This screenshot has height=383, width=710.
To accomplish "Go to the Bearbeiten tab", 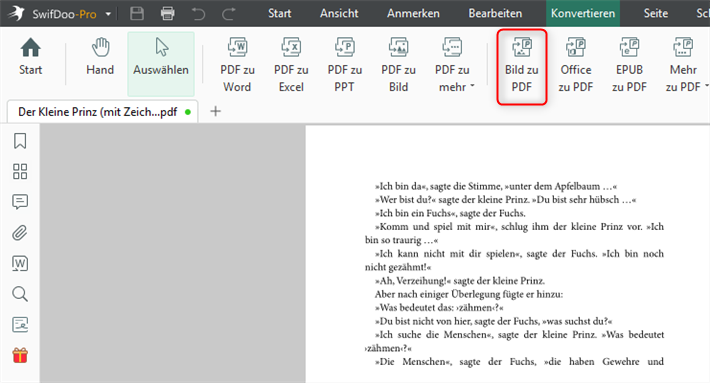I will [x=495, y=14].
